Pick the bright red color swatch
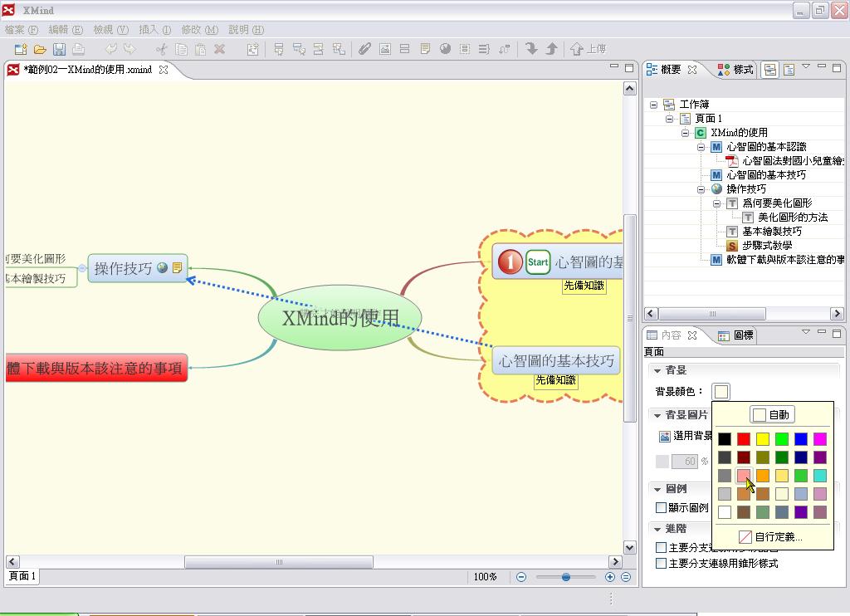Screen dimensions: 850x616 [x=744, y=439]
